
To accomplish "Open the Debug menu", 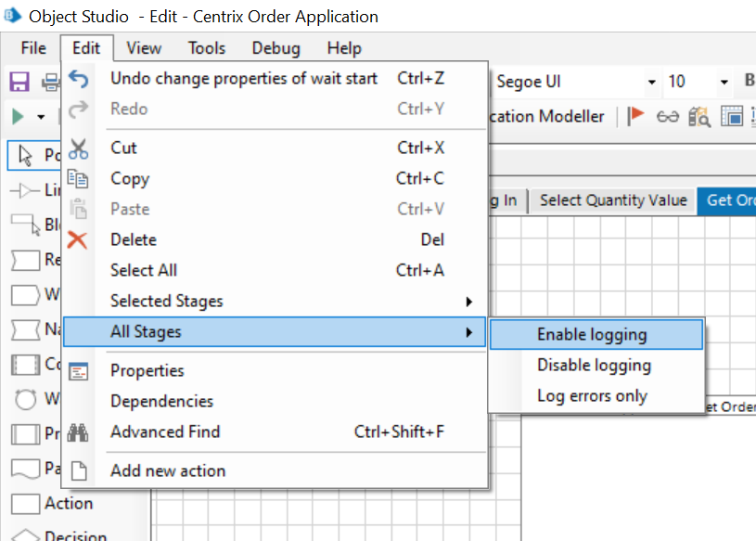I will pos(275,48).
